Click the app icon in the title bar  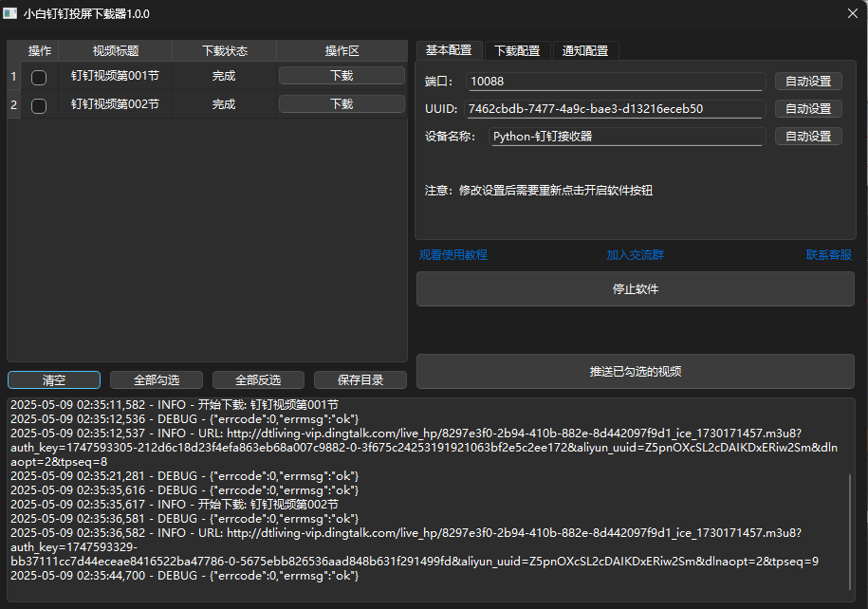10,13
